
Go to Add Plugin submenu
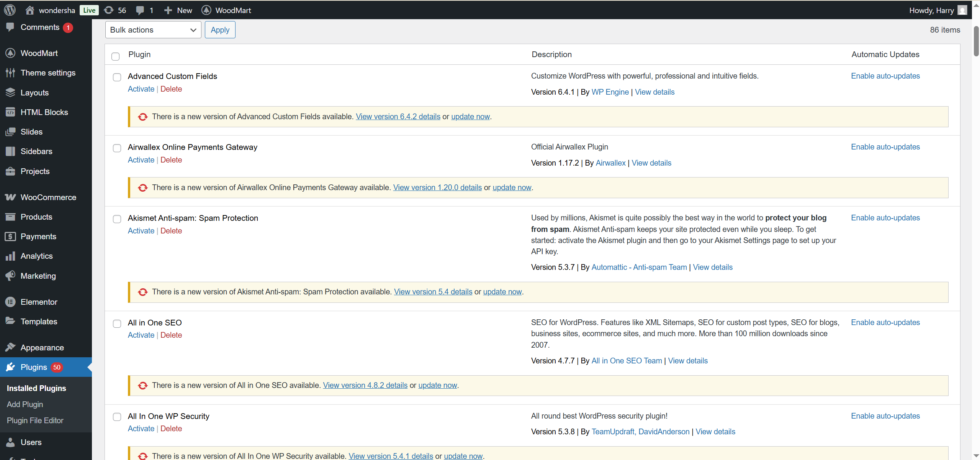point(25,404)
